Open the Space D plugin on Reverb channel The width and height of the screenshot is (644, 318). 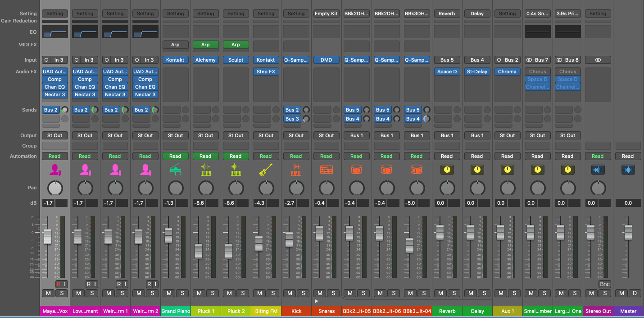447,72
